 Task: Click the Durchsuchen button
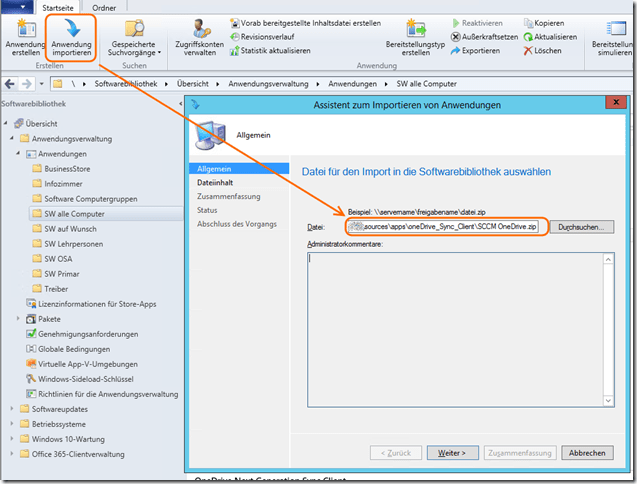tap(580, 227)
